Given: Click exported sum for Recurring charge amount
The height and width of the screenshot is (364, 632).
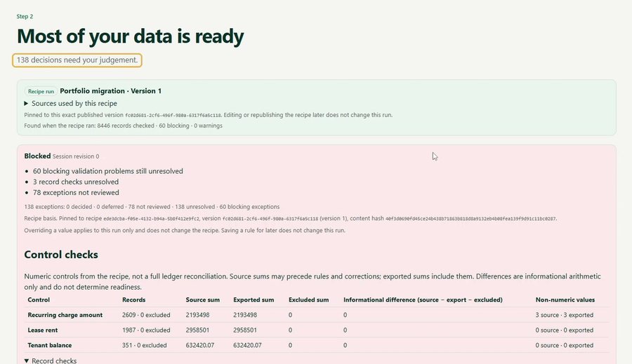Looking at the screenshot, I should (245, 315).
